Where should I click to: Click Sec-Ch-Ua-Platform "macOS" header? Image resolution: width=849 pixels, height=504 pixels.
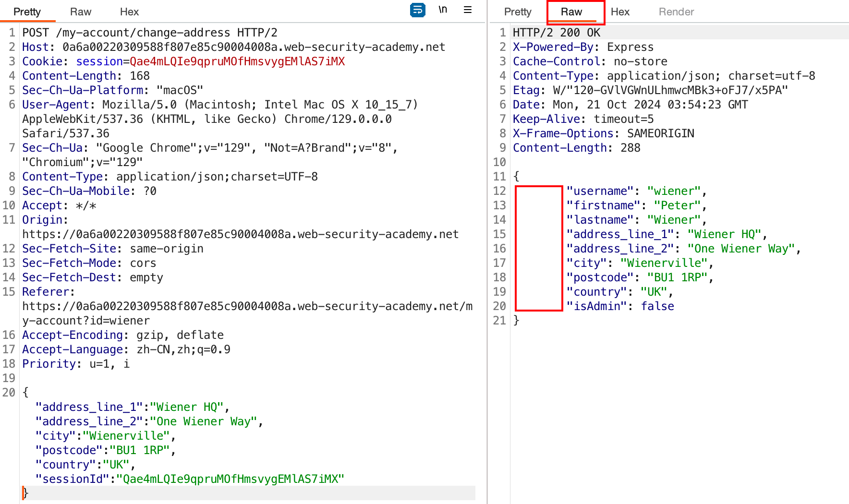113,90
